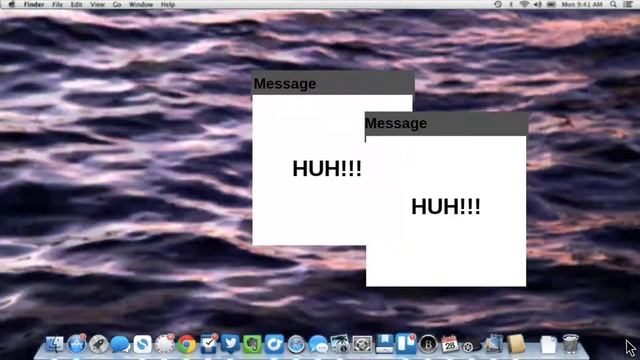Open the pictures stack in dock
The height and width of the screenshot is (360, 640).
[494, 344]
